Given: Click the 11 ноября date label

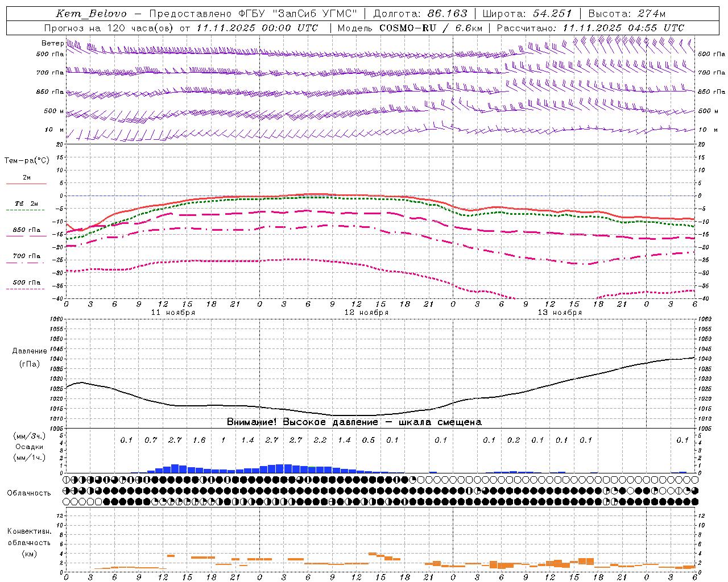Looking at the screenshot, I should pos(173,313).
